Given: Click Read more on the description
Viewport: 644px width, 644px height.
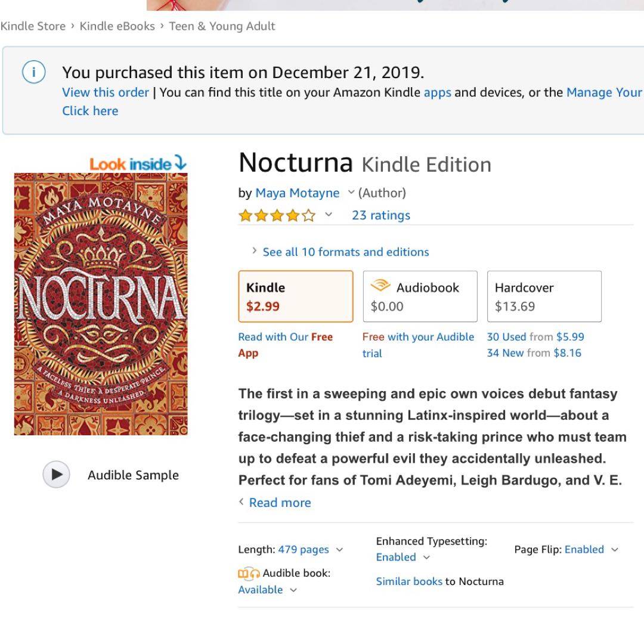Looking at the screenshot, I should point(279,503).
